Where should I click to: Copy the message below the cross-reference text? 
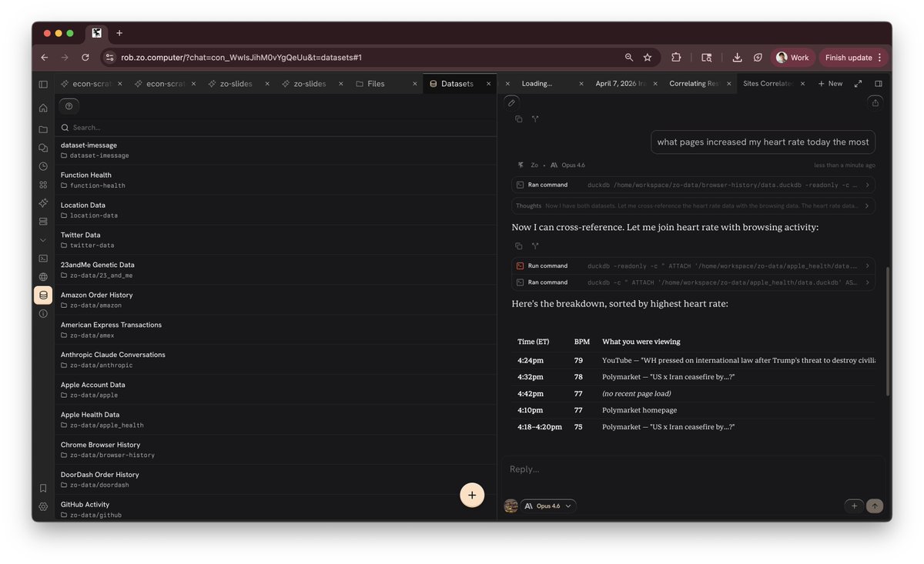coord(518,246)
